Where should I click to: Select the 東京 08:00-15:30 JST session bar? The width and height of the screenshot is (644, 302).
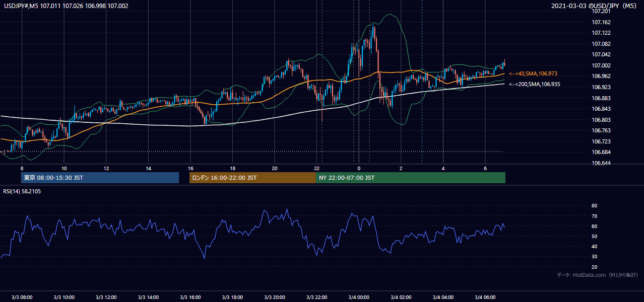tap(100, 178)
